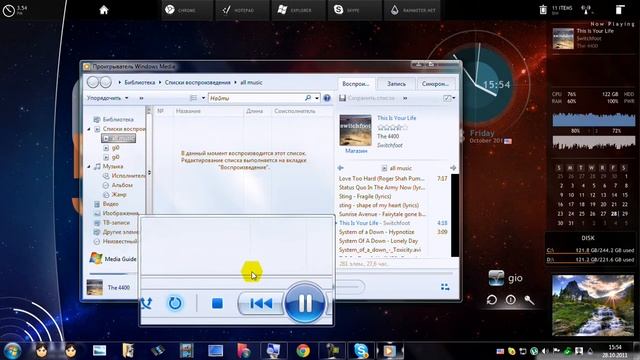Go to next list with right arrow
Image resolution: width=640 pixels, height=360 pixels.
click(453, 168)
